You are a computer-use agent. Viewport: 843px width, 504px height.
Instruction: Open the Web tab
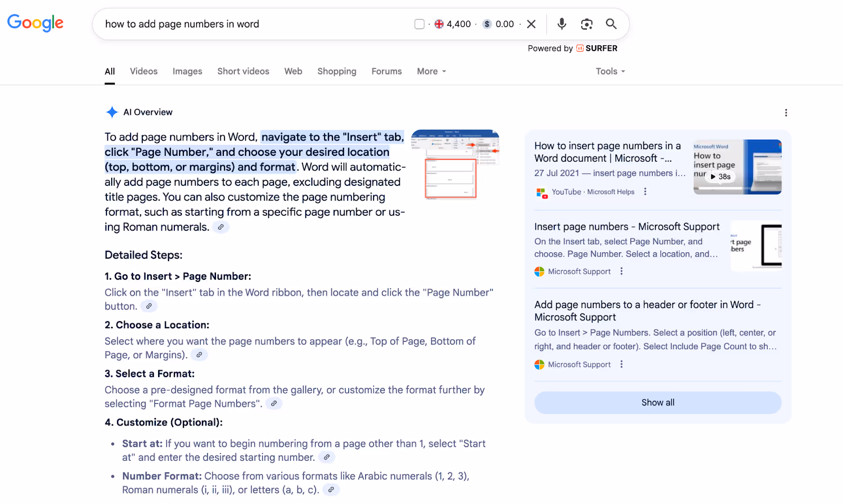pos(293,71)
